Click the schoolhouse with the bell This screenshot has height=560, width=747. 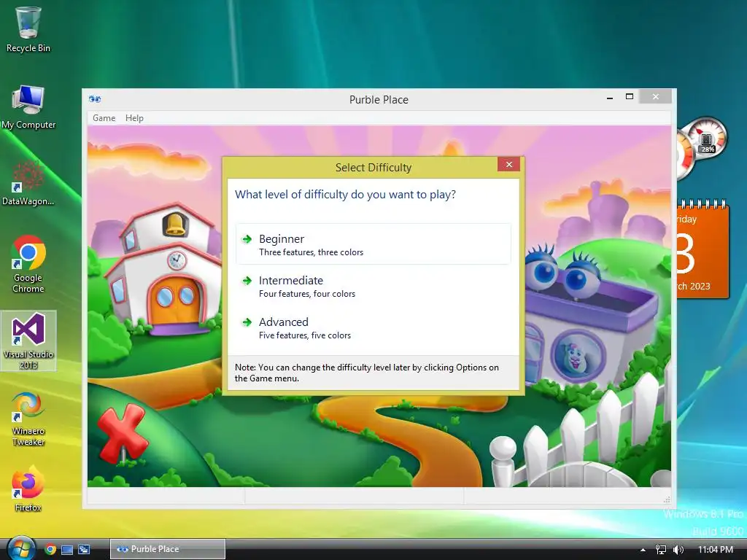(164, 269)
